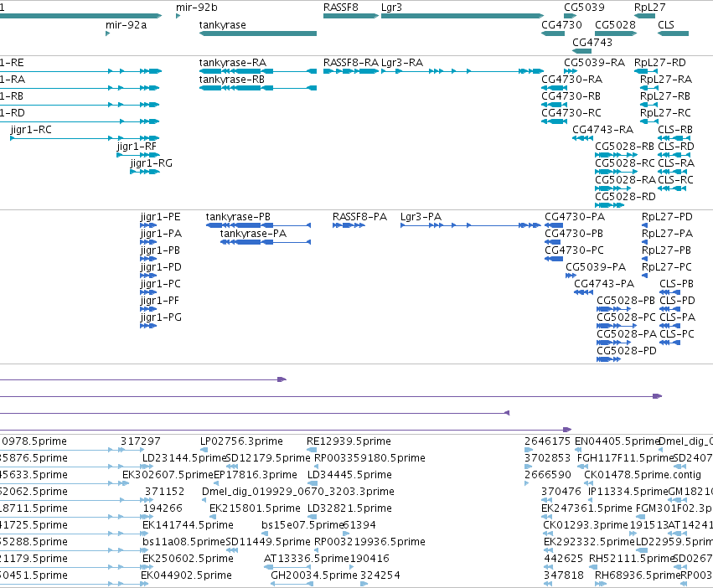Image resolution: width=713 pixels, height=588 pixels.
Task: Select the CG5028-RD transcript
Action: click(x=609, y=205)
